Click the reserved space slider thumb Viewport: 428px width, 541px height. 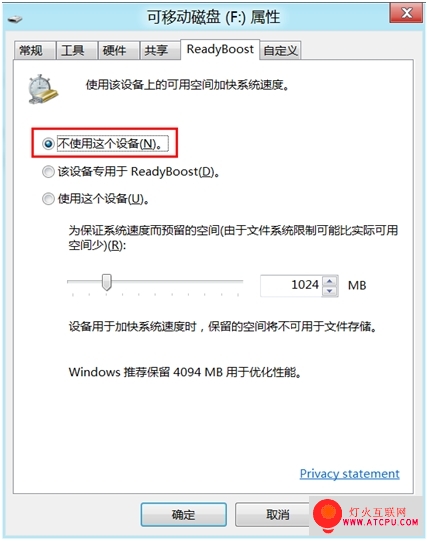[x=107, y=282]
